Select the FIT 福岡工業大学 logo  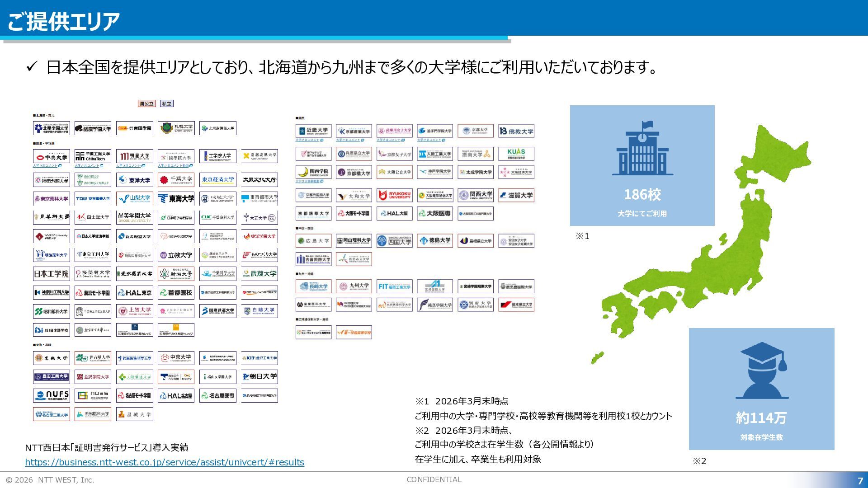(x=395, y=286)
